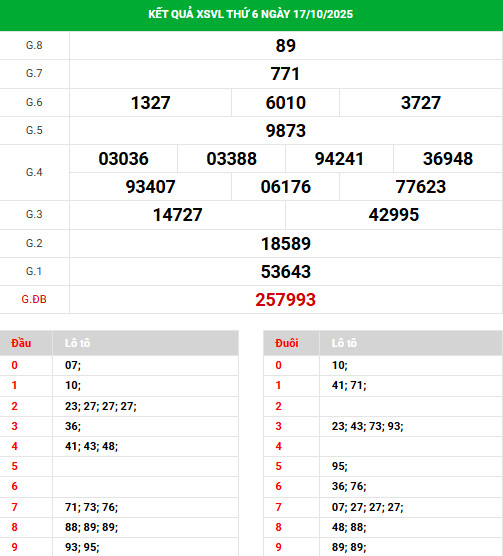
Task: Click the Đầu column header
Action: point(21,343)
